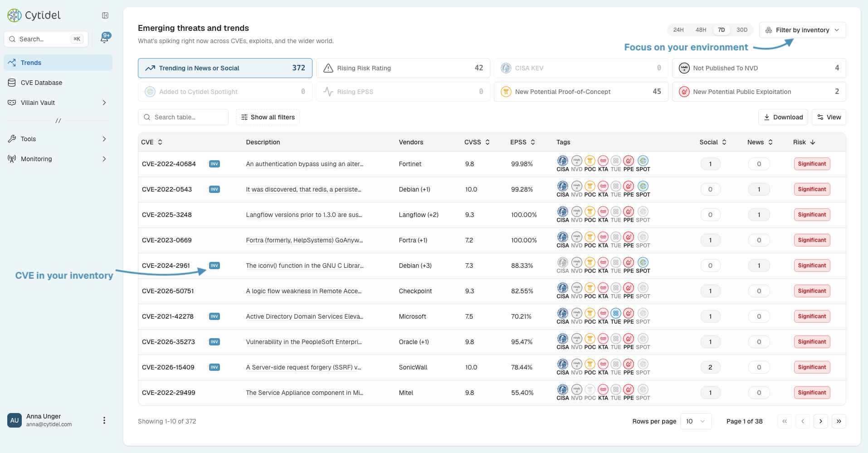
Task: Go to the next page
Action: (821, 421)
